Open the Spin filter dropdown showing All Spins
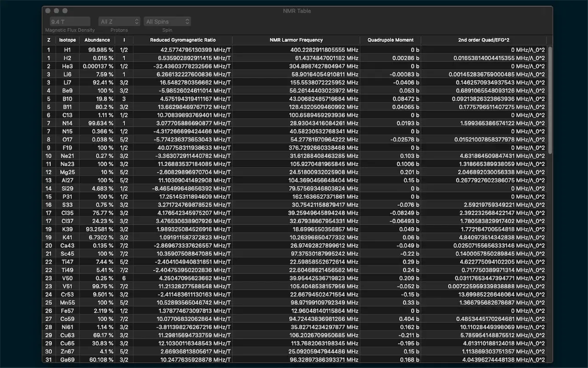The width and height of the screenshot is (588, 368). point(166,21)
